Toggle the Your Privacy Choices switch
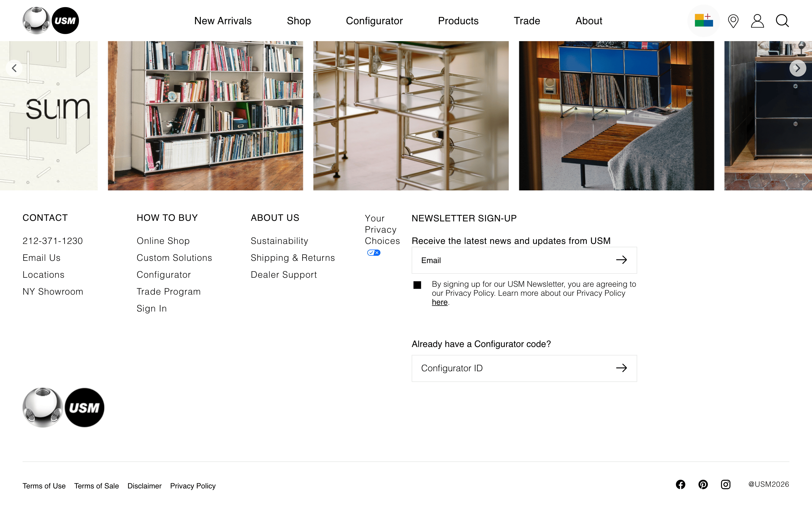Screen dimensions: 812x507 tap(374, 252)
